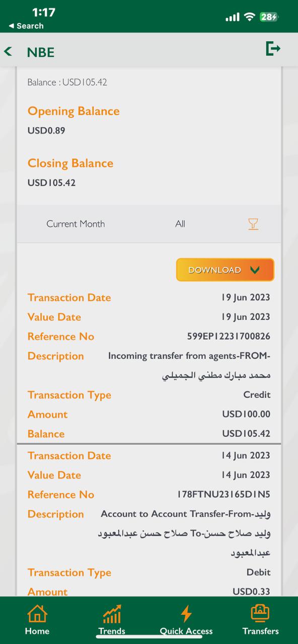Tap the Home house icon

click(37, 614)
